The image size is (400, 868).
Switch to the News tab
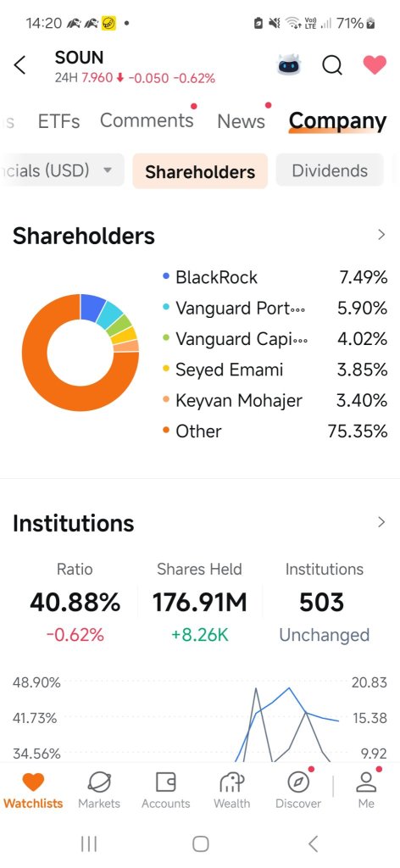242,120
